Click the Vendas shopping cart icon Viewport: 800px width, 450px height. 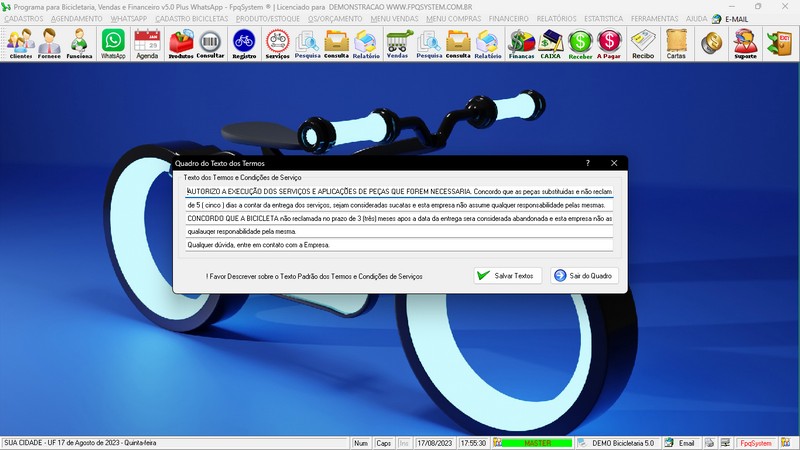[x=397, y=43]
